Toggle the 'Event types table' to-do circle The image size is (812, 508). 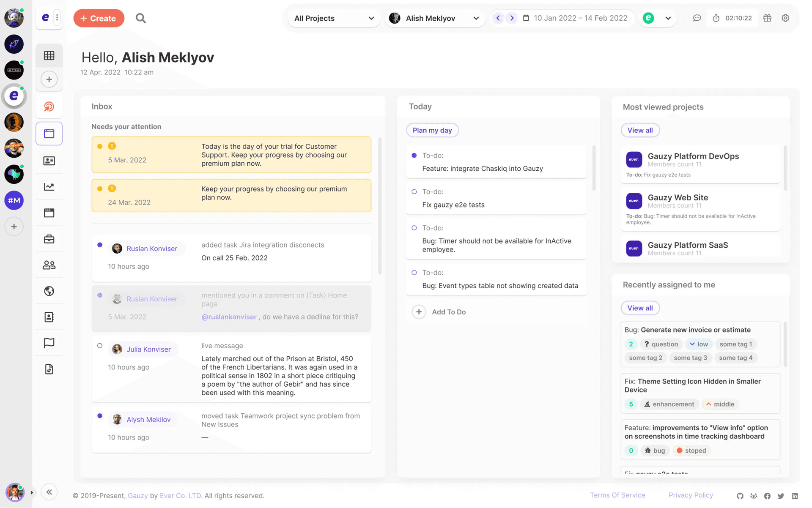click(414, 273)
